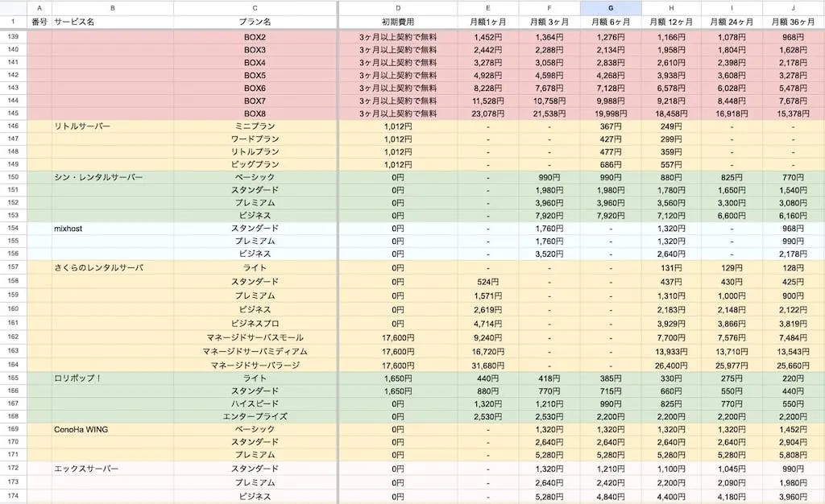This screenshot has width=825, height=504.
Task: Click the 'サービス名' header cell
Action: [x=113, y=22]
